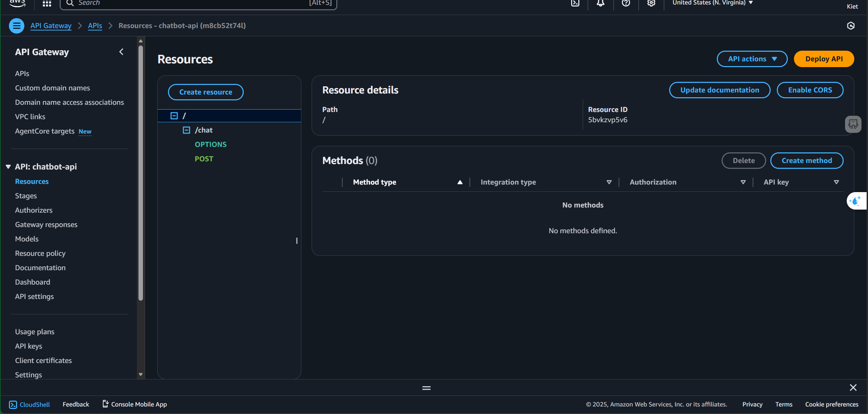Screen dimensions: 868x414
Task: Open the notifications bell
Action: [x=600, y=3]
